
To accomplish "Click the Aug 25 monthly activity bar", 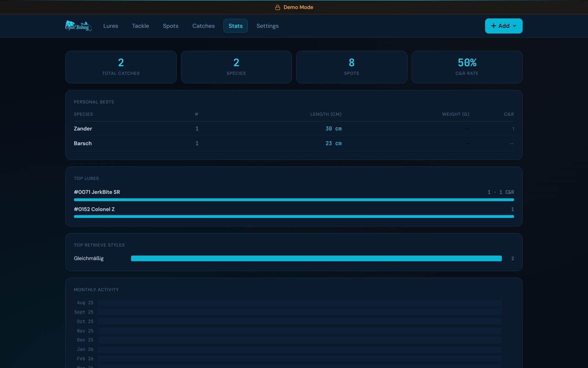I will [300, 303].
